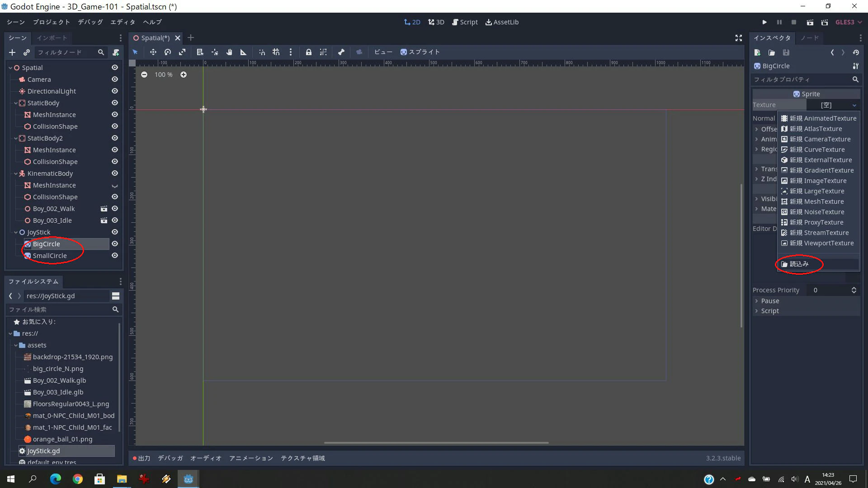Collapse the StaticBody tree node
The width and height of the screenshot is (868, 488).
click(x=16, y=103)
